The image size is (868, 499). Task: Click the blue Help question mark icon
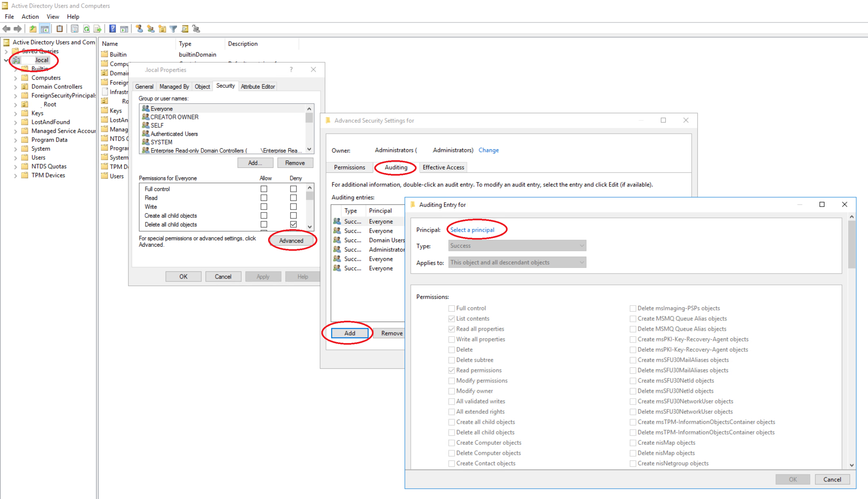112,29
